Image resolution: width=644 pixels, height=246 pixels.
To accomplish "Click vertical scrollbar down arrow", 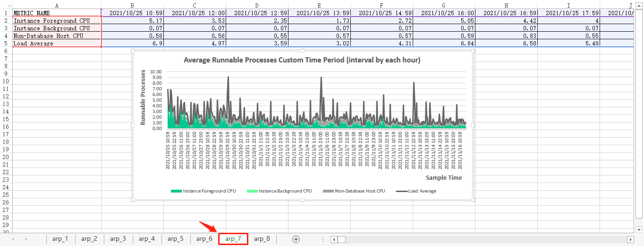I will 639,229.
